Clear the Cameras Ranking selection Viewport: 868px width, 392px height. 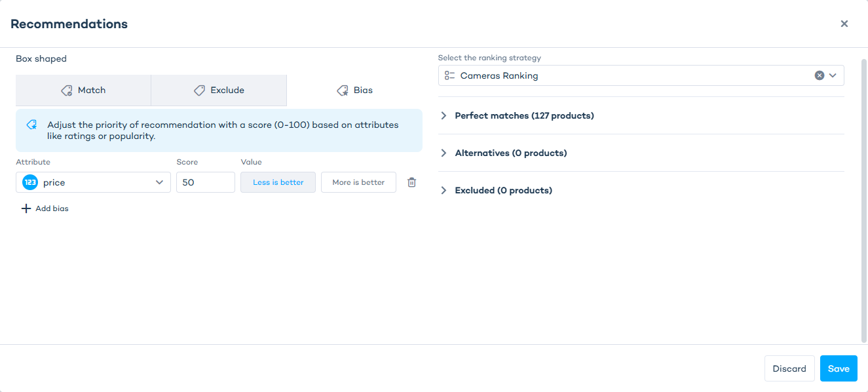click(819, 75)
